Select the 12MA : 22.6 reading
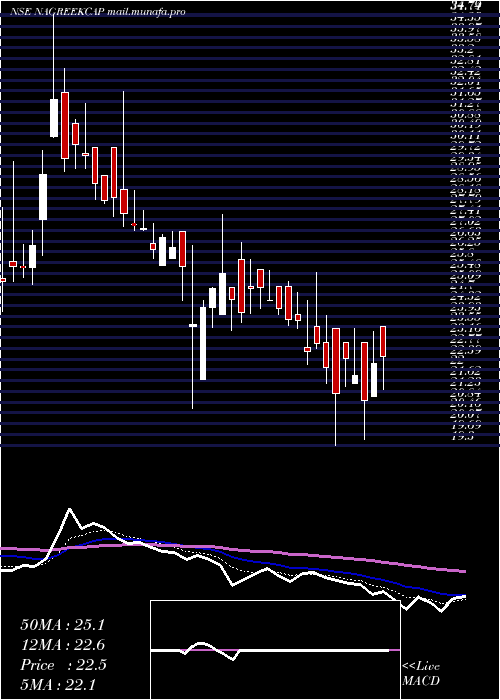 click(62, 645)
